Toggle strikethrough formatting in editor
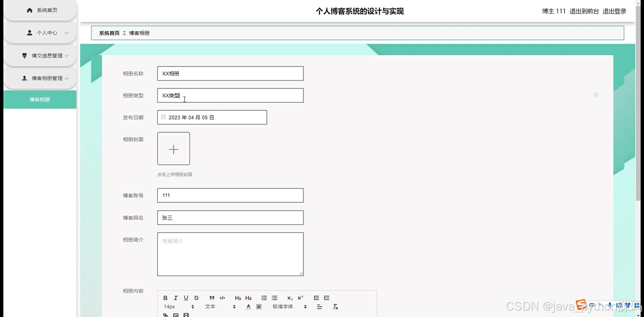644x317 pixels. click(x=196, y=298)
